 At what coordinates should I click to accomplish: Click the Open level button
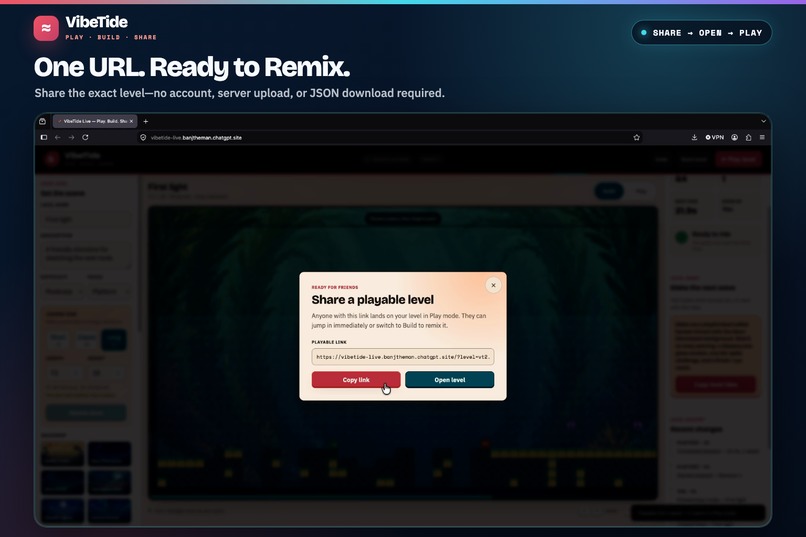(449, 380)
